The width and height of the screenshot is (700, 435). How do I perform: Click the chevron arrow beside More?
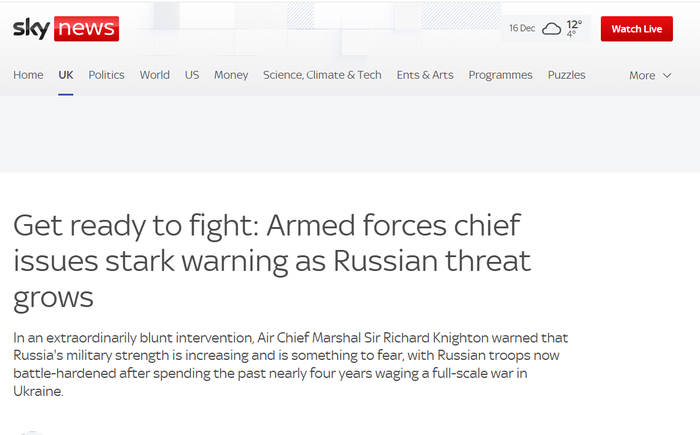click(x=667, y=76)
